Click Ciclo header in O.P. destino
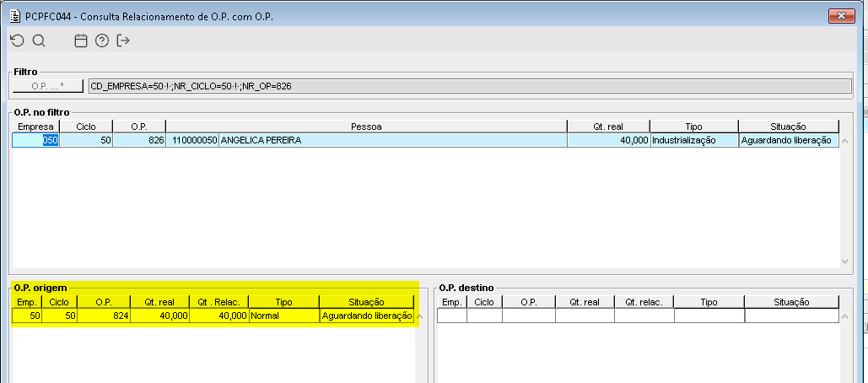The image size is (868, 383). [484, 302]
